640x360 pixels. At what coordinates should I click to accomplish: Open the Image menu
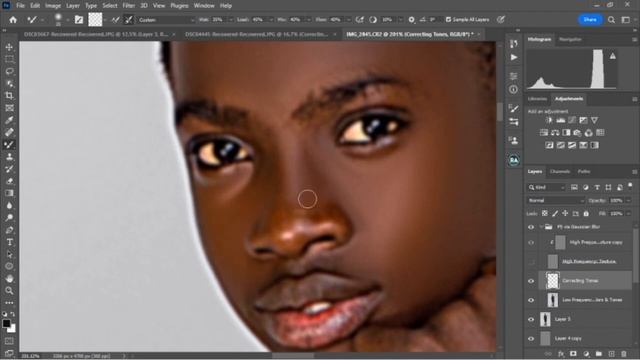(53, 6)
